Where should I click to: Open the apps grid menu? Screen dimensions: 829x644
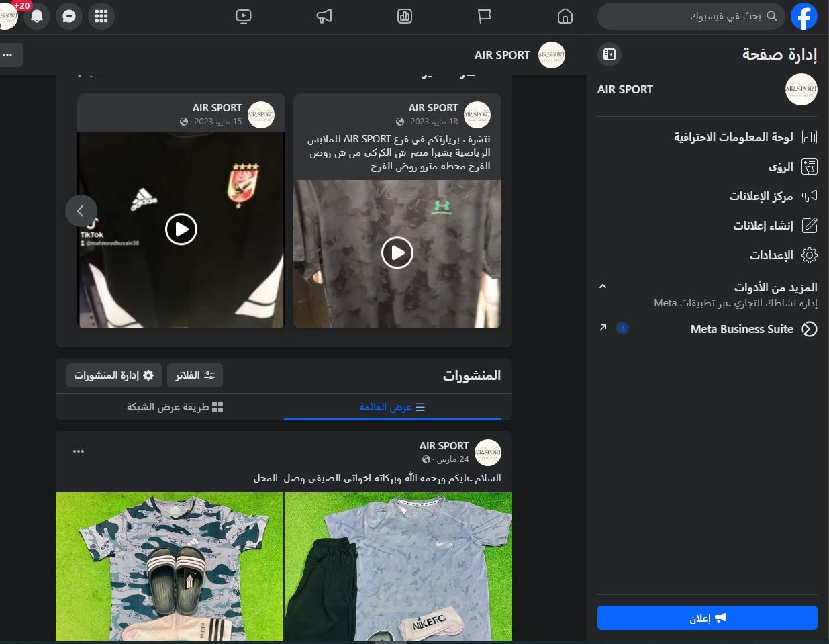101,16
